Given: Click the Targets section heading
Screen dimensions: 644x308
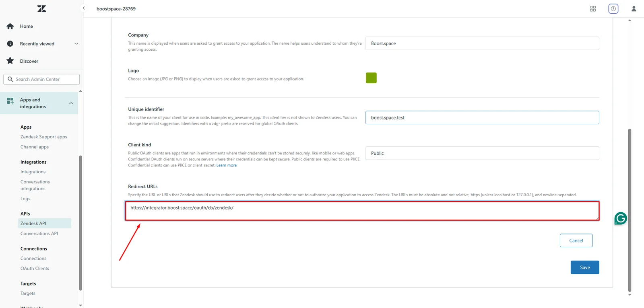Looking at the screenshot, I should pos(28,284).
